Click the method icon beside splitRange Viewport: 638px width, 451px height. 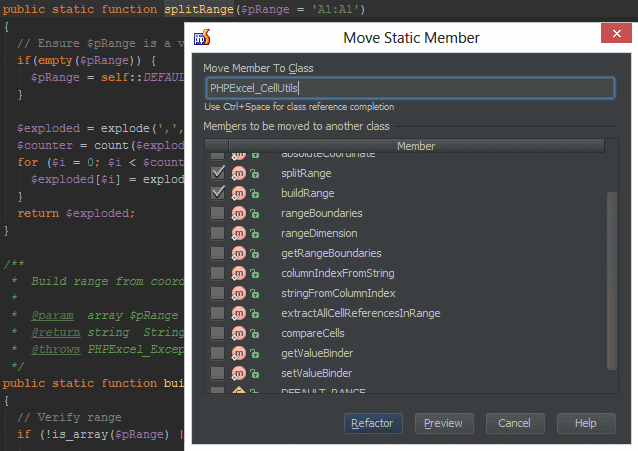pyautogui.click(x=239, y=173)
